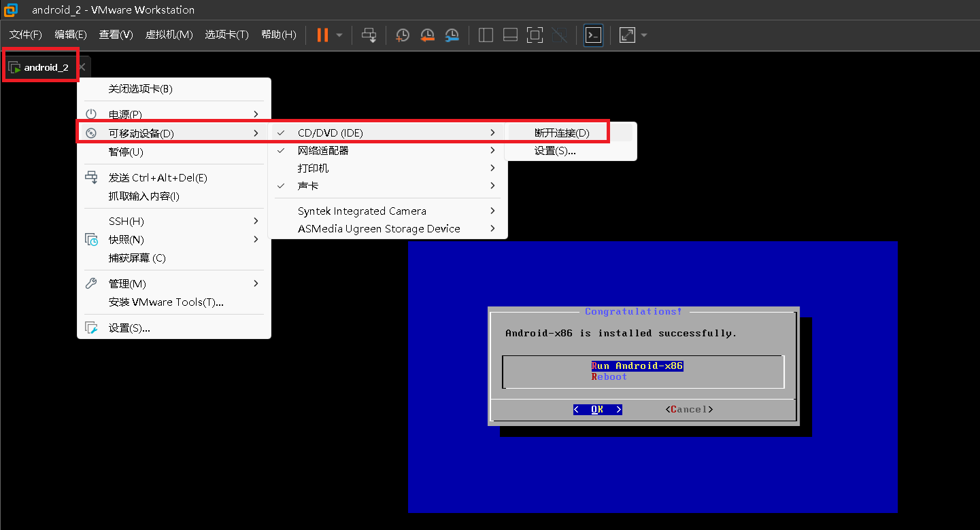Open the snapshot manager wrench-clock icon
Image resolution: width=980 pixels, height=530 pixels.
(452, 35)
